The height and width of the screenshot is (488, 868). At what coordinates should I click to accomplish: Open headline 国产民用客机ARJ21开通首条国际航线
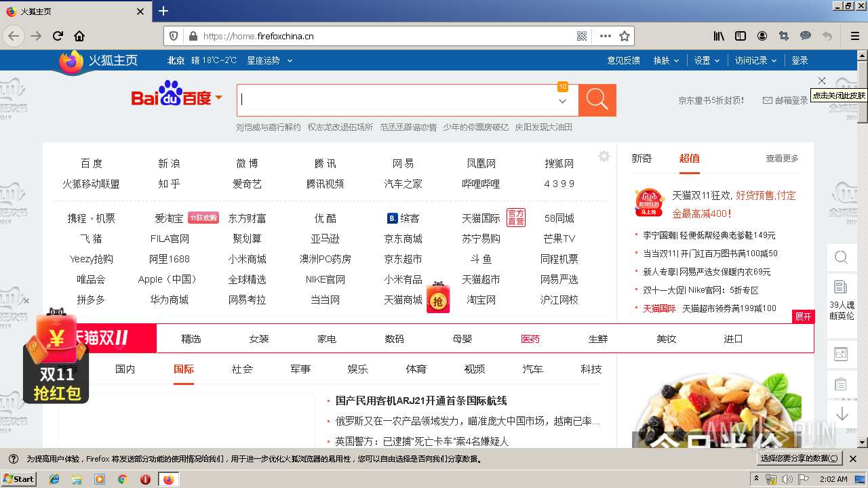[421, 401]
